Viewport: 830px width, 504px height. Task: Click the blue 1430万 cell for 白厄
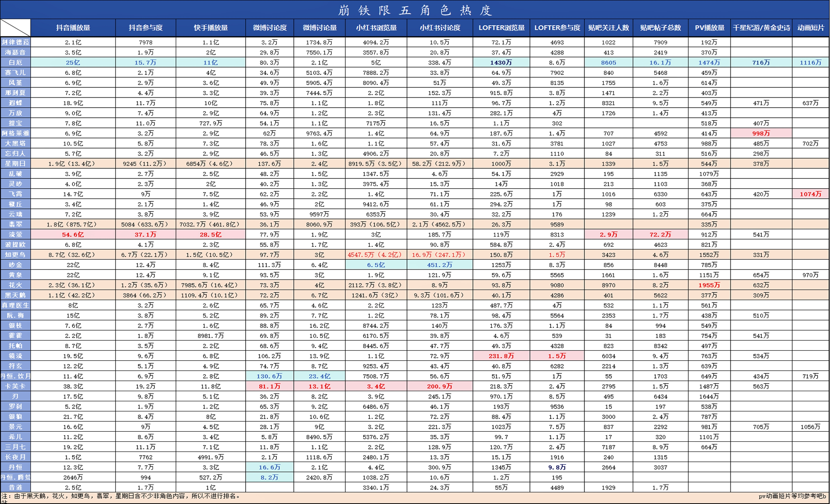tap(501, 62)
